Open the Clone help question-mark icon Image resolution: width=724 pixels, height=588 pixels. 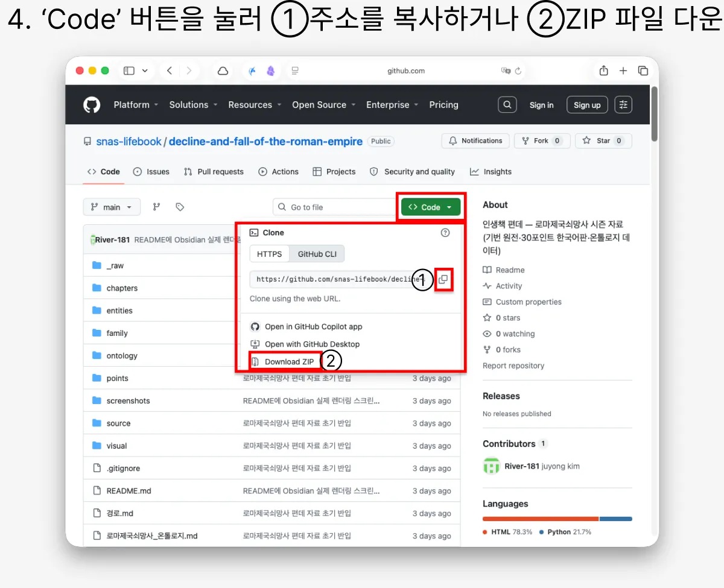pos(445,233)
